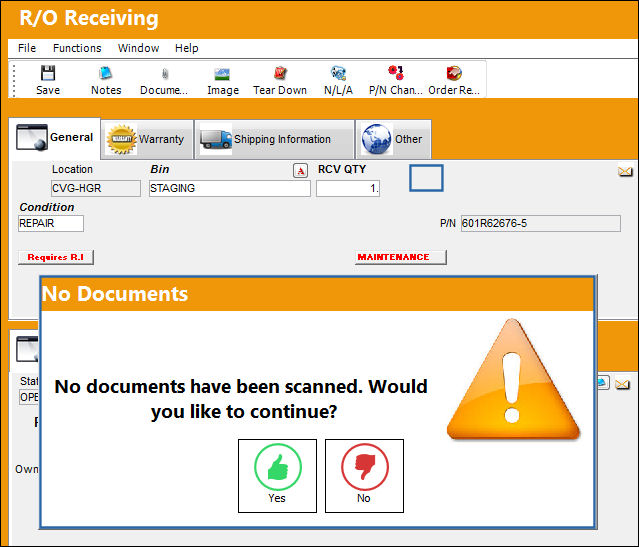Switch to the General tab
This screenshot has height=547, width=639.
[x=55, y=138]
